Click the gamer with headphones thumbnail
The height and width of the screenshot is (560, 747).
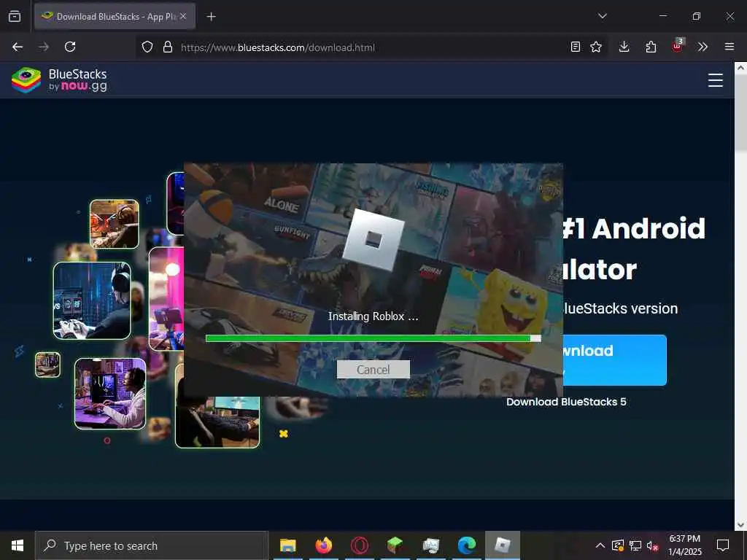point(92,300)
